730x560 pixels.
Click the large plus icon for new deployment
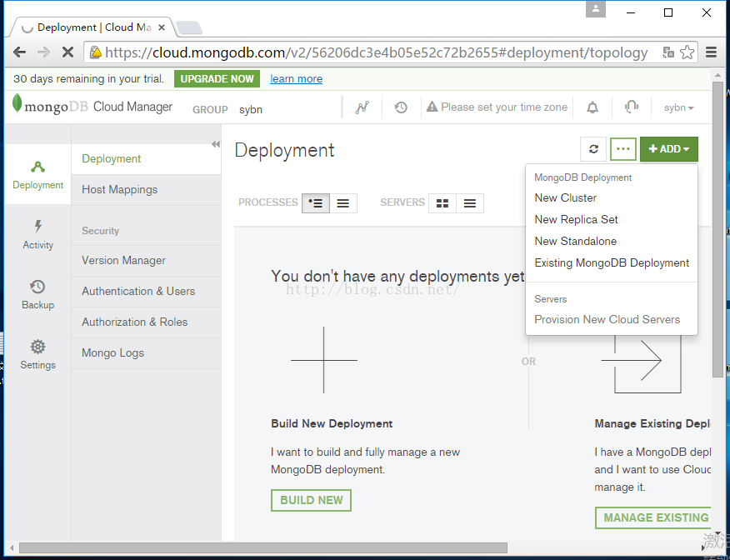324,360
